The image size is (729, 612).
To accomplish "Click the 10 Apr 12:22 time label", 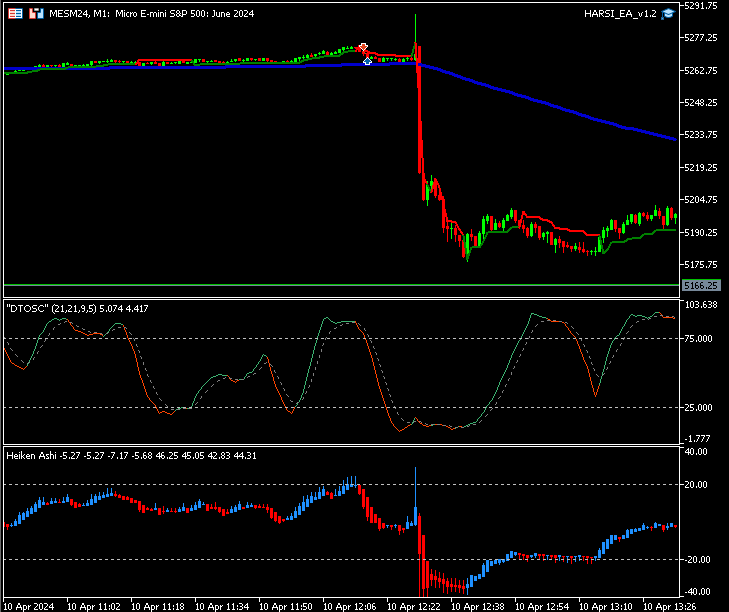I will tap(414, 606).
